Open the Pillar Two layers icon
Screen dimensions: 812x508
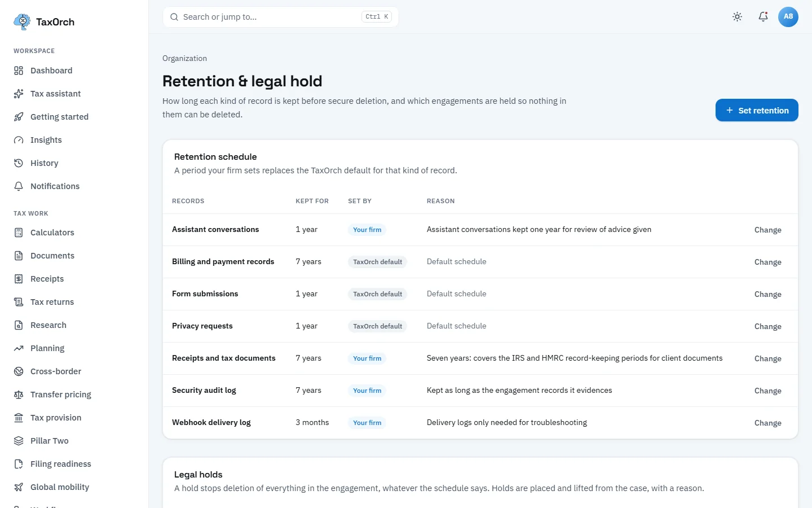pos(19,441)
